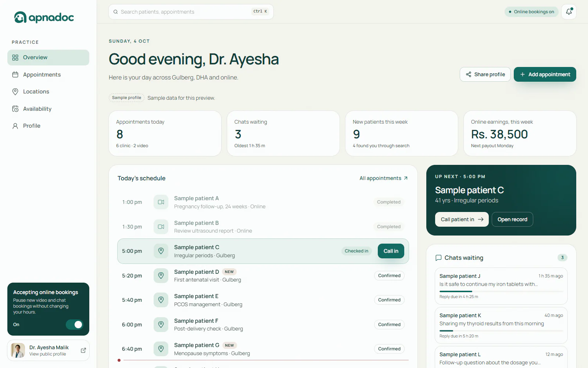Click the Chats waiting stat card
Image resolution: width=588 pixels, height=368 pixels.
coord(283,133)
